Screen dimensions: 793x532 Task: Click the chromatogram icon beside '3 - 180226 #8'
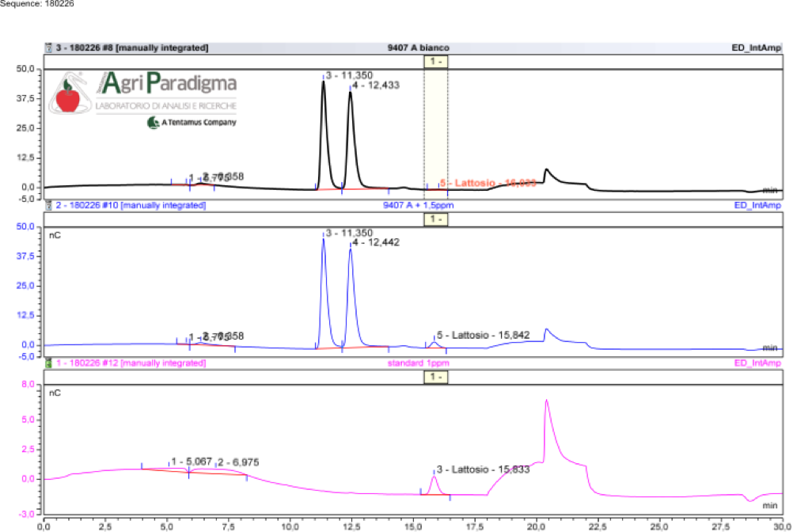pos(48,48)
